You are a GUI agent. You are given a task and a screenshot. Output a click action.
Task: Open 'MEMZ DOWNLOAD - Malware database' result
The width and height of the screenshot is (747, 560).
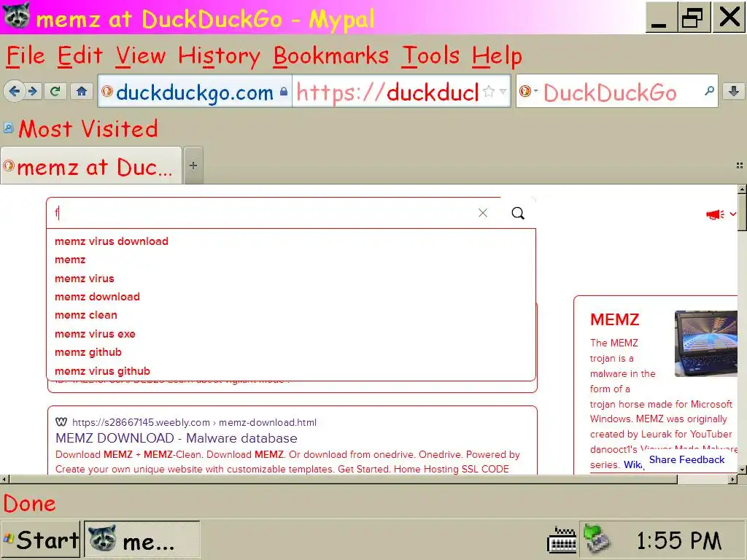tap(177, 438)
